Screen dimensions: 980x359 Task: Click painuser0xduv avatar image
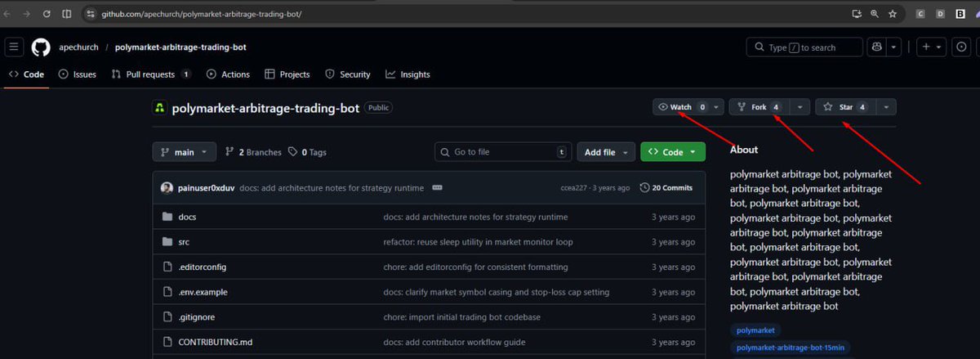click(x=167, y=188)
